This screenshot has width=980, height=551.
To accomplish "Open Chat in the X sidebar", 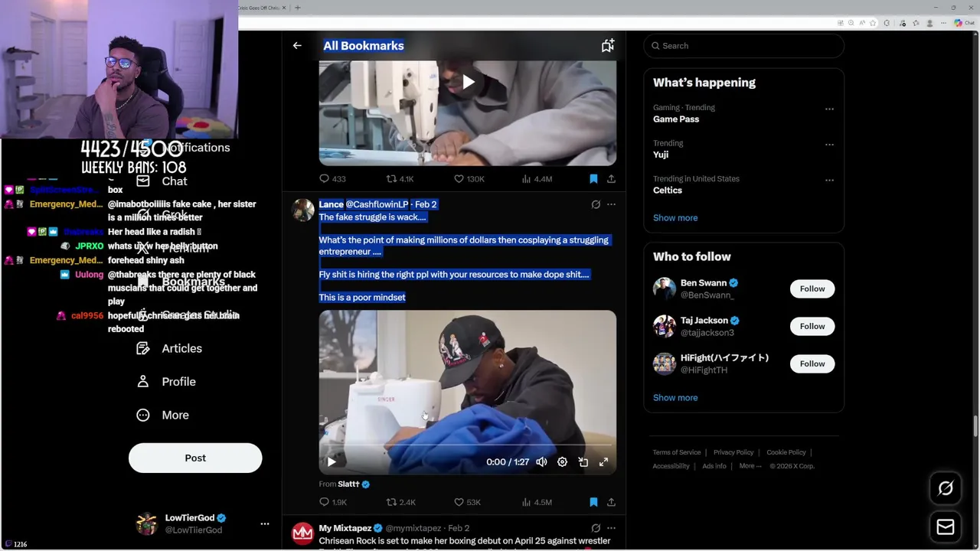I will [x=162, y=181].
